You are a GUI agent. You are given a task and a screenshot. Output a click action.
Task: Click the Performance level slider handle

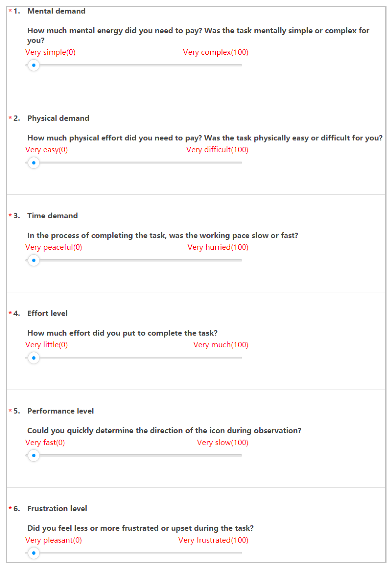34,455
